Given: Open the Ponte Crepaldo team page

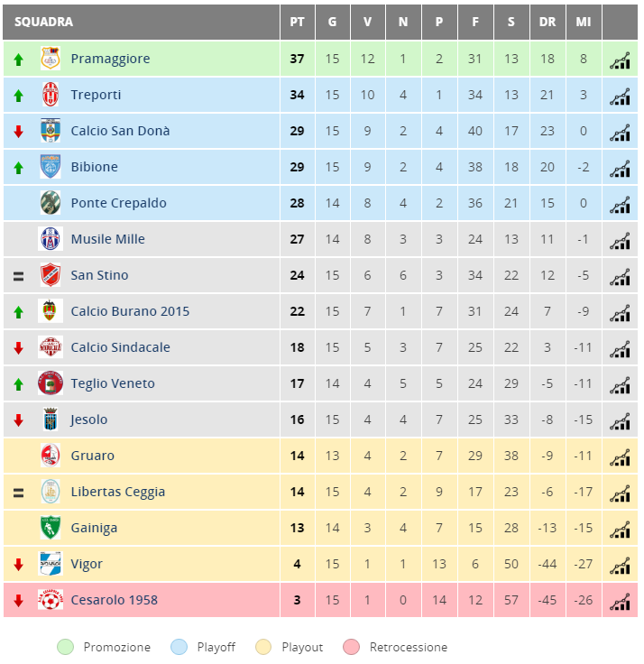Looking at the screenshot, I should pos(118,203).
